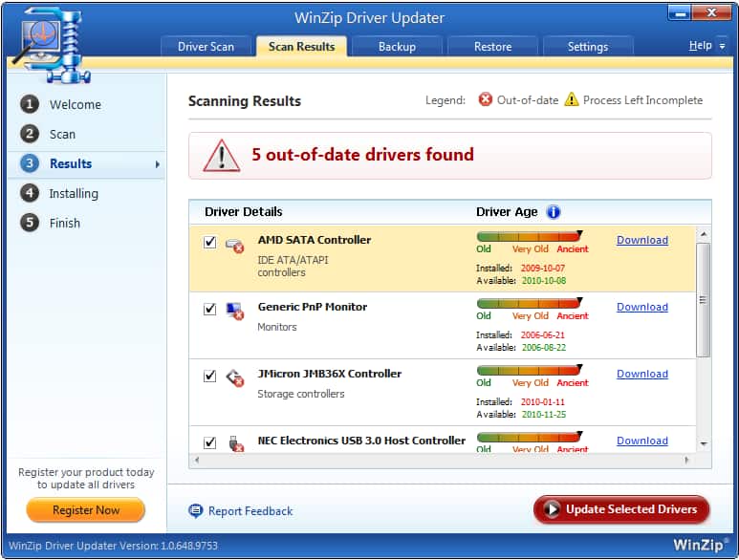Uncheck the JMicron JMB36X Controller checkbox
This screenshot has height=560, width=739.
pyautogui.click(x=209, y=376)
